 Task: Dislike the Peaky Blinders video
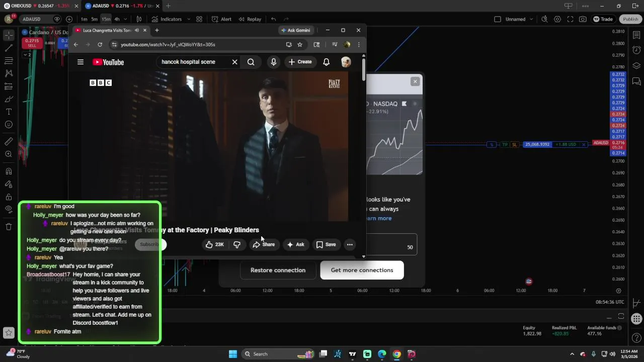[x=237, y=244]
